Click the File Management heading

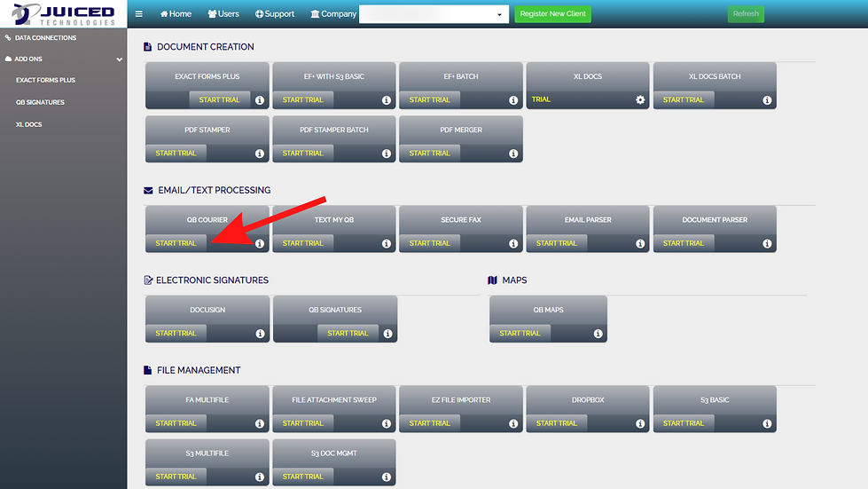click(199, 370)
